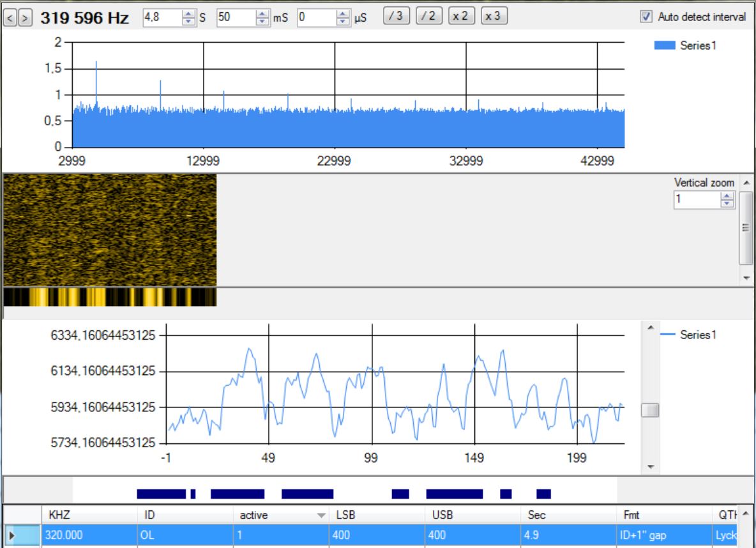Click the Sec cell showing 4.9
This screenshot has height=548, width=756.
coord(568,535)
